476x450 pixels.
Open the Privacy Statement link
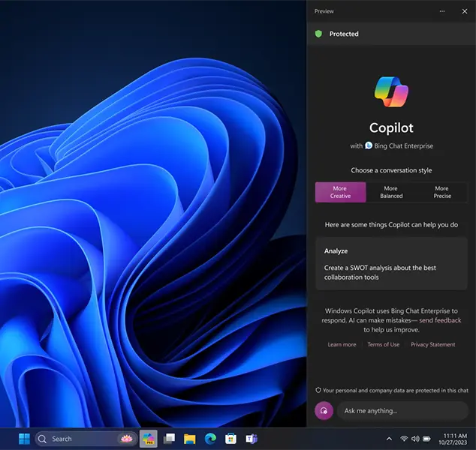(432, 344)
